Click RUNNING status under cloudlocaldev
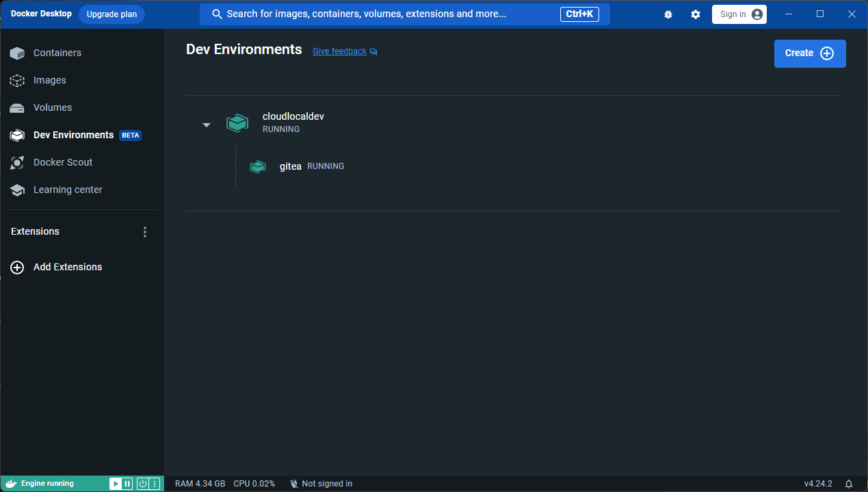The image size is (868, 492). pyautogui.click(x=281, y=129)
